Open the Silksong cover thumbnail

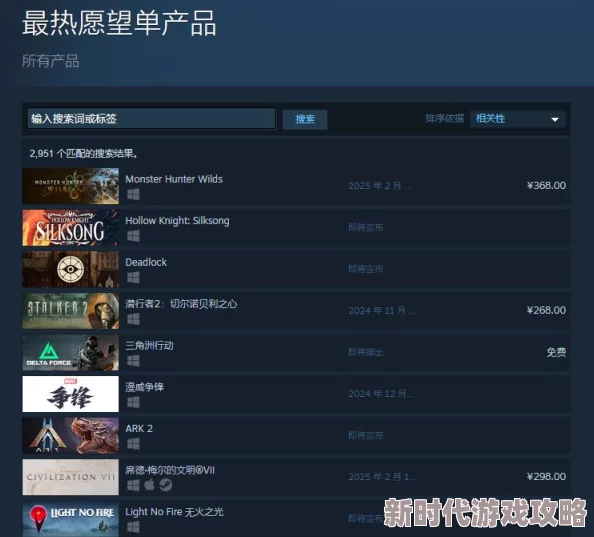70,228
